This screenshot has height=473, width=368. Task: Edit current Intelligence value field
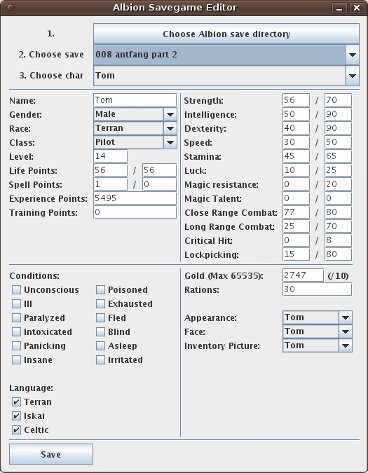(296, 114)
